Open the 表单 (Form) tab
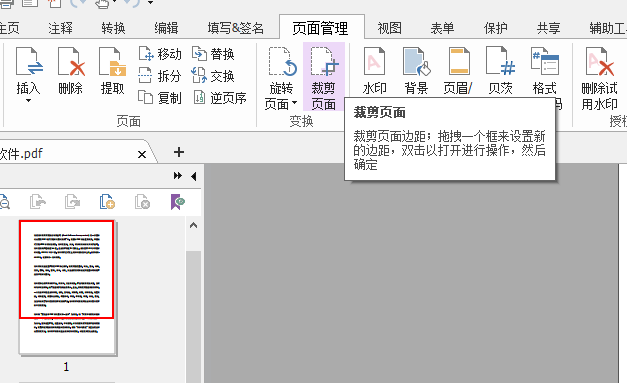 pyautogui.click(x=442, y=28)
